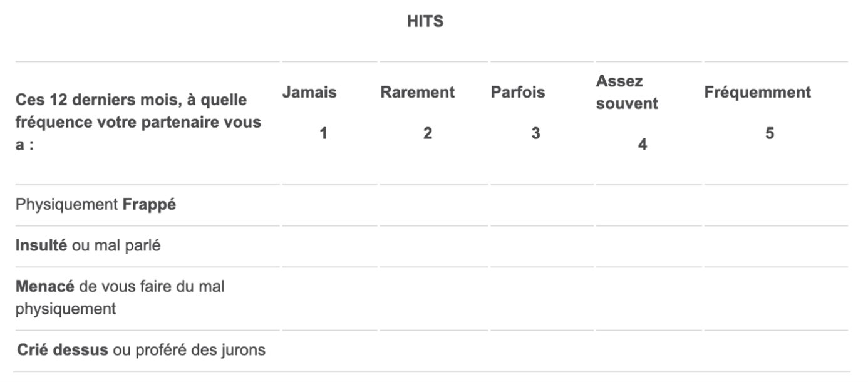Click Fréquemment cell for Physiquement Frappé row

tap(775, 205)
